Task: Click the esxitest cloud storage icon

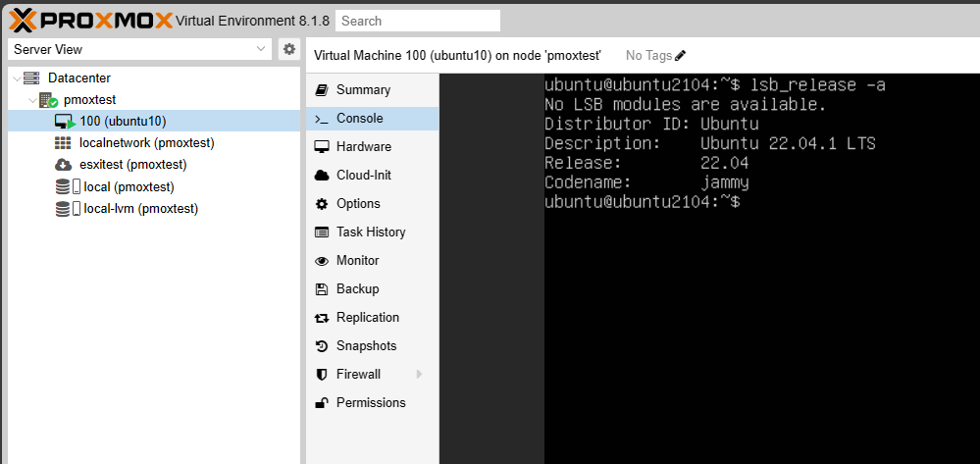Action: pos(63,165)
